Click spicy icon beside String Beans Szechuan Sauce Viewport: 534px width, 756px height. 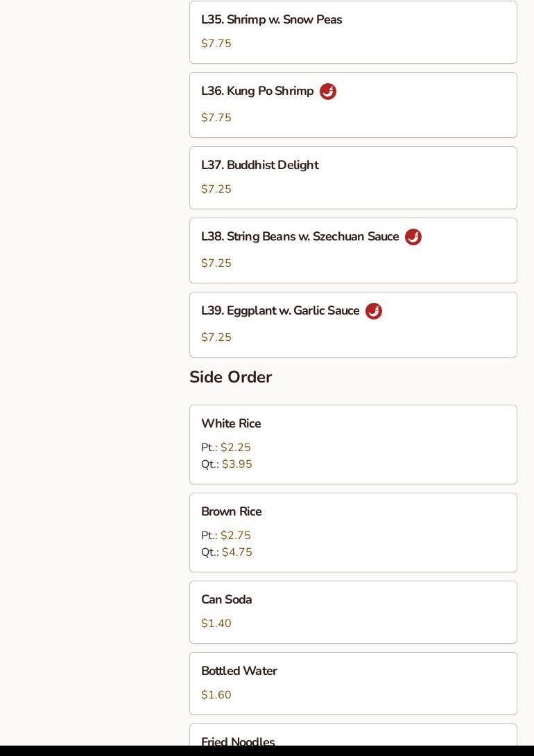coord(413,237)
